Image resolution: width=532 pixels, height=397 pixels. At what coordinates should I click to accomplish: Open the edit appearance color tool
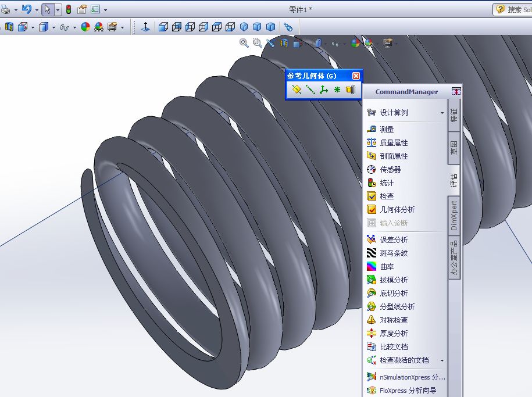click(x=85, y=27)
